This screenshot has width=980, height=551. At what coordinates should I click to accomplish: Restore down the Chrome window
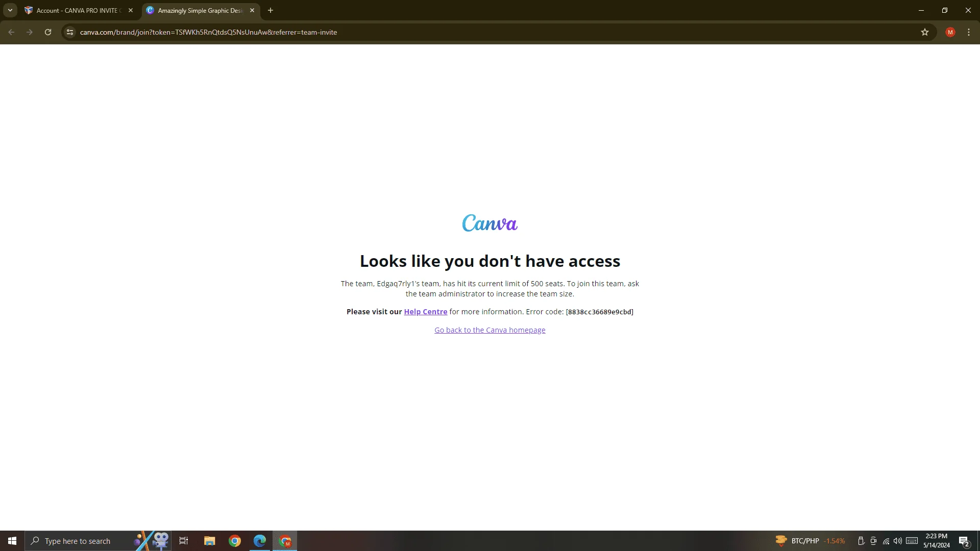pos(945,10)
